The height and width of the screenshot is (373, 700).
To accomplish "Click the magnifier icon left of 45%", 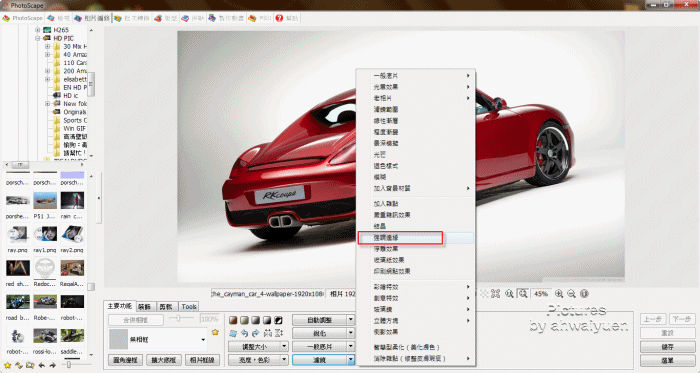I will point(523,294).
